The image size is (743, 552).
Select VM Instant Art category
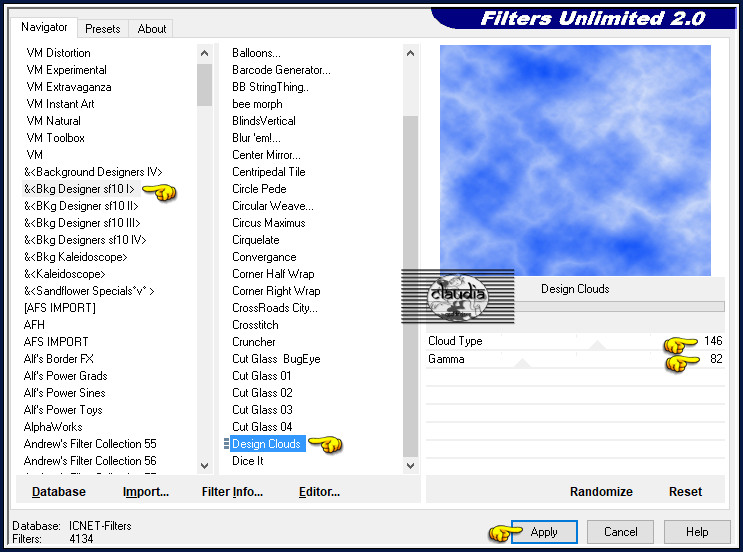point(60,104)
